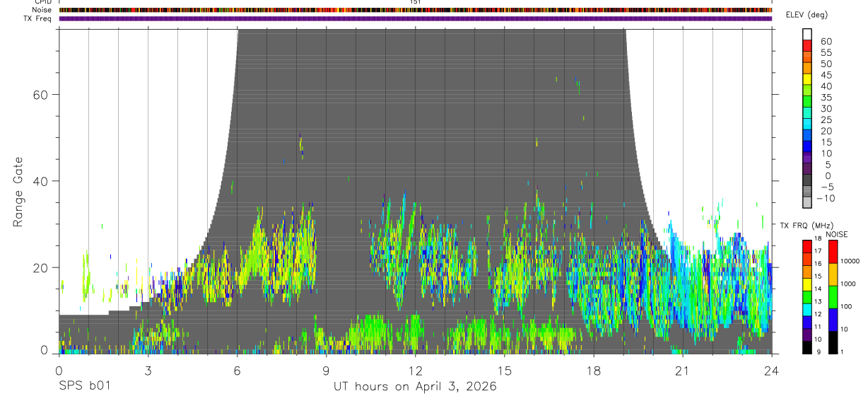Click x-axis tick label '6'
Image resolution: width=868 pixels, height=401 pixels.
coord(237,371)
